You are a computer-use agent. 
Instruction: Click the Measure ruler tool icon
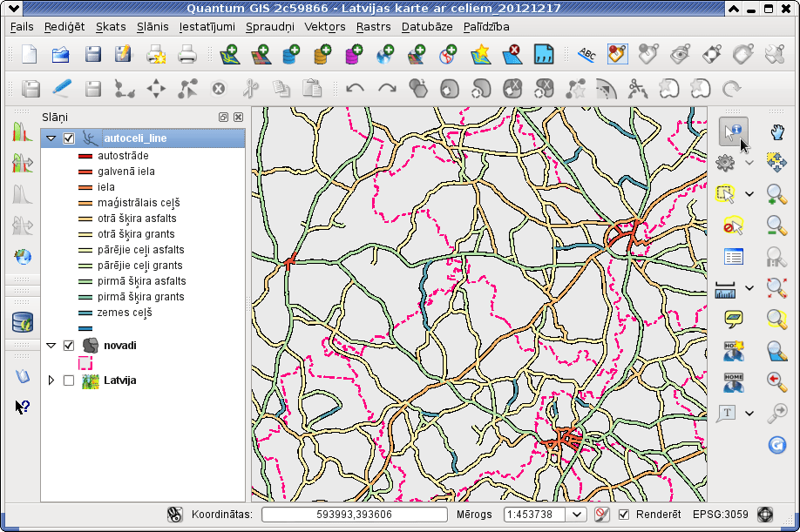click(x=726, y=290)
